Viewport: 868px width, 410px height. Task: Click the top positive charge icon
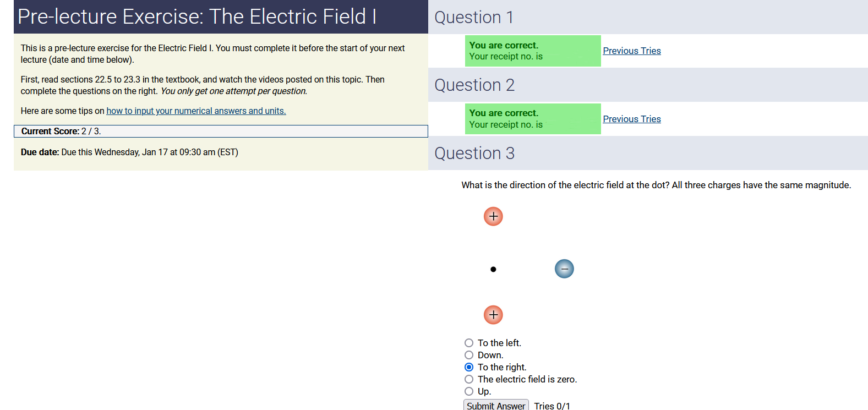pyautogui.click(x=493, y=216)
